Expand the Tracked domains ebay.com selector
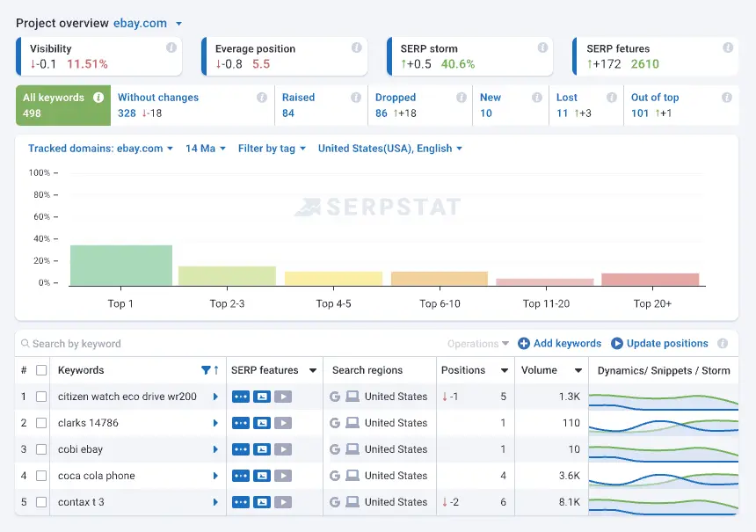The height and width of the screenshot is (532, 756). tap(99, 149)
